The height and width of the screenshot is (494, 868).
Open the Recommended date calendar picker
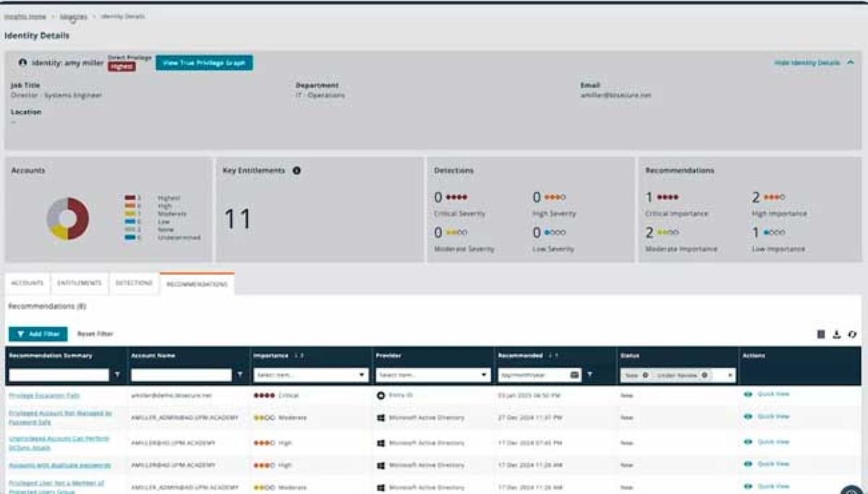coord(575,375)
